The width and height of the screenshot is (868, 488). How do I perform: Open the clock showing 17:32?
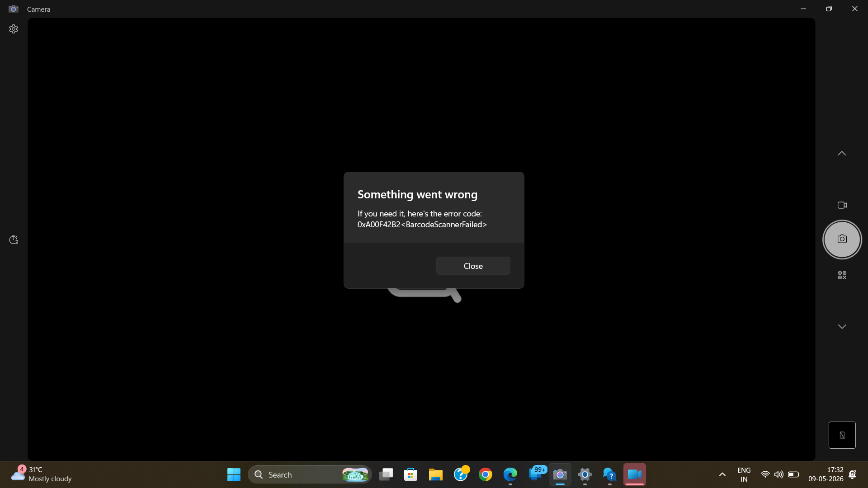coord(826,474)
